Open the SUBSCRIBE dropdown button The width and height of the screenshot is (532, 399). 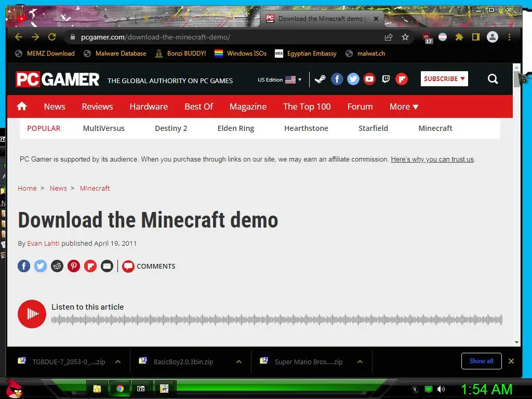pos(444,79)
